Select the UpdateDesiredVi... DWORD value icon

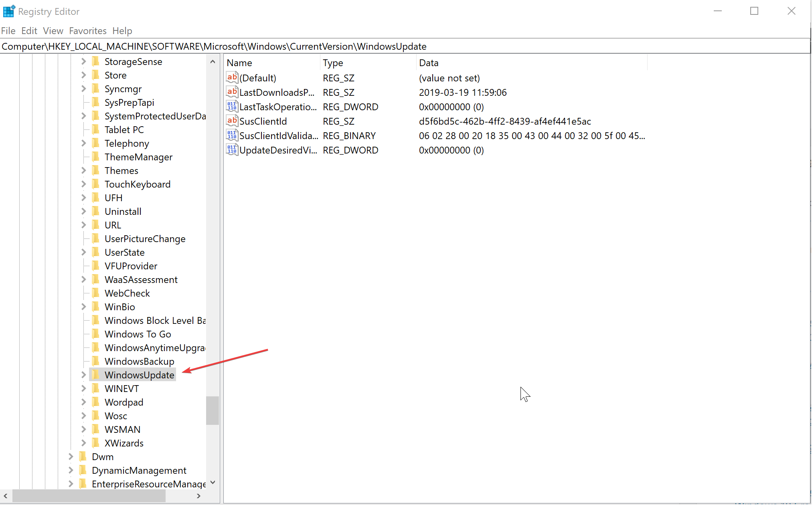[232, 150]
